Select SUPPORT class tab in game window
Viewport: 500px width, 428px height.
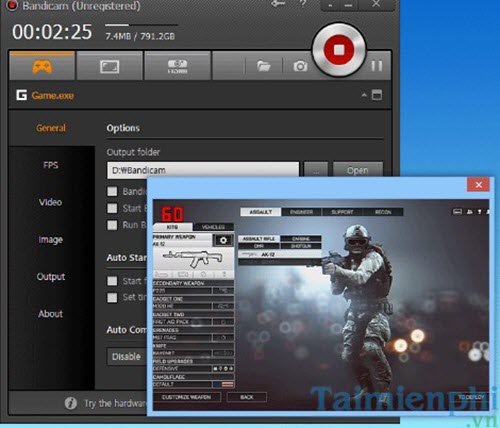pyautogui.click(x=342, y=212)
